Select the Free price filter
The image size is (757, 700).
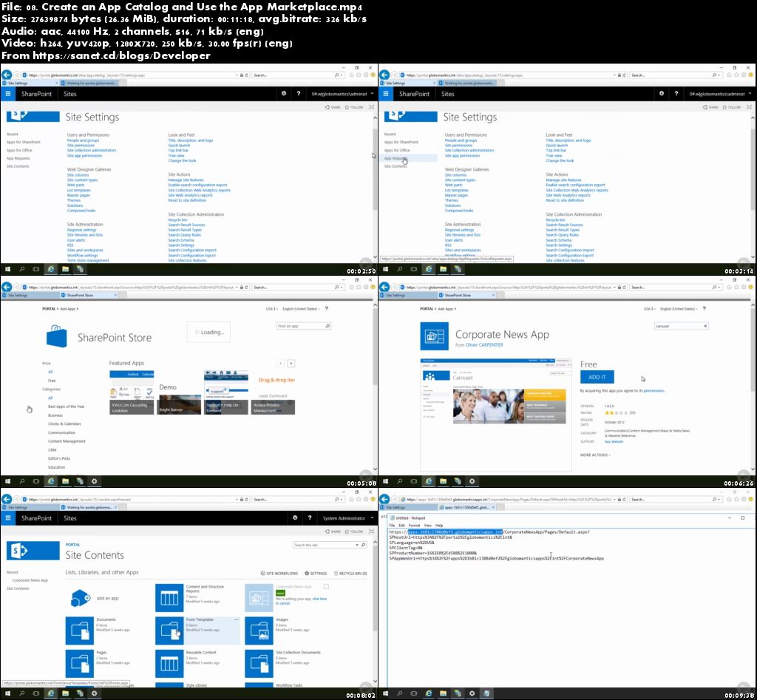[x=52, y=381]
